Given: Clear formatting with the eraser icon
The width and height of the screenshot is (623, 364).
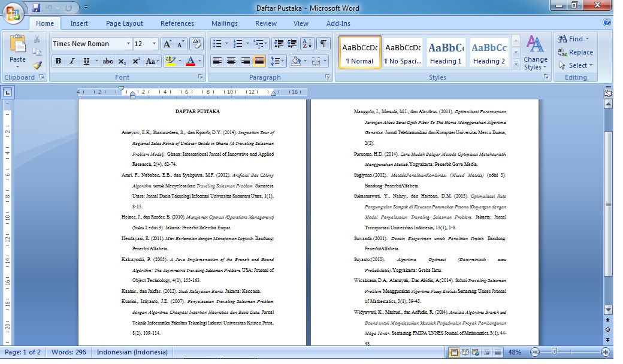Looking at the screenshot, I should coord(196,43).
